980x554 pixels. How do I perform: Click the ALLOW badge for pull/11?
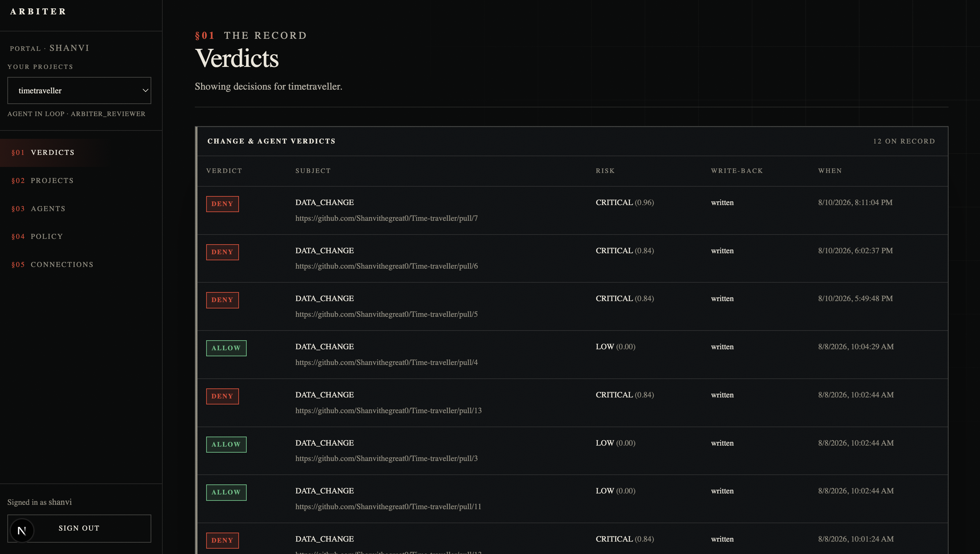(226, 492)
